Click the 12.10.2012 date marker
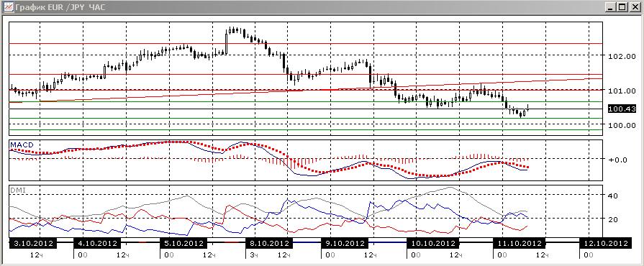This screenshot has width=644, height=266. (x=605, y=243)
